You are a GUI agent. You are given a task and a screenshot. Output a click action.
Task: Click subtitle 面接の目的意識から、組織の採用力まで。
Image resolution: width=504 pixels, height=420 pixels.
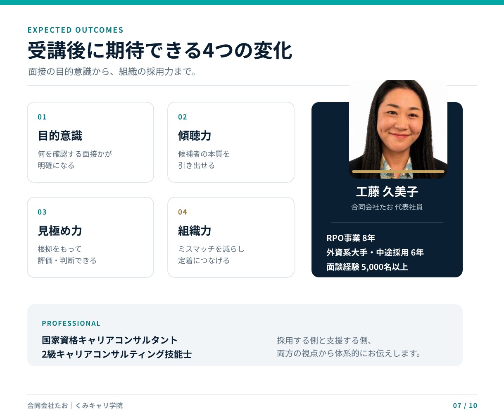pos(112,72)
